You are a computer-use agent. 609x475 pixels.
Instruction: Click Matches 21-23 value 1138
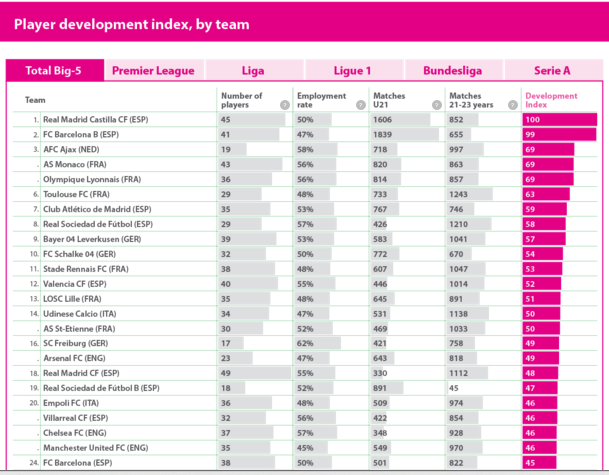pyautogui.click(x=458, y=314)
